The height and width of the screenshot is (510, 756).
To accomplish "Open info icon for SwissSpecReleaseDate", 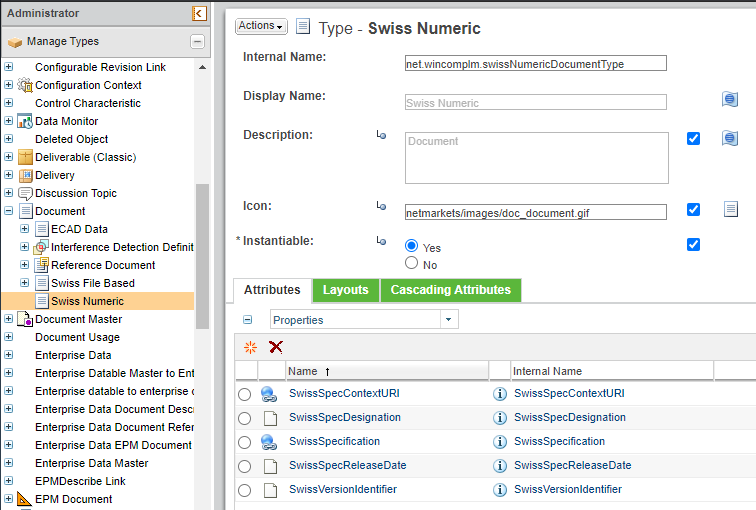I will click(500, 466).
